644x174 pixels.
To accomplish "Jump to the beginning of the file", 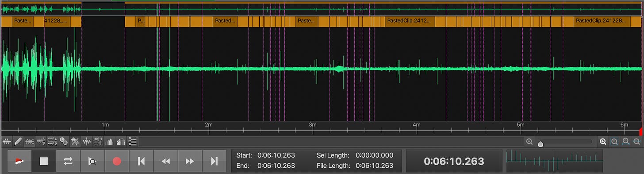I will (x=141, y=161).
